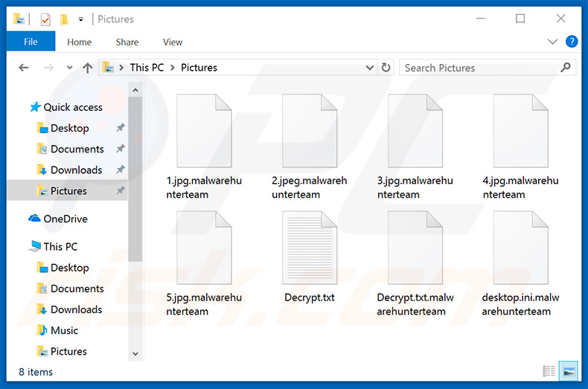Select file 1.jpg.malwarehunterteam
The width and height of the screenshot is (588, 389).
(204, 147)
